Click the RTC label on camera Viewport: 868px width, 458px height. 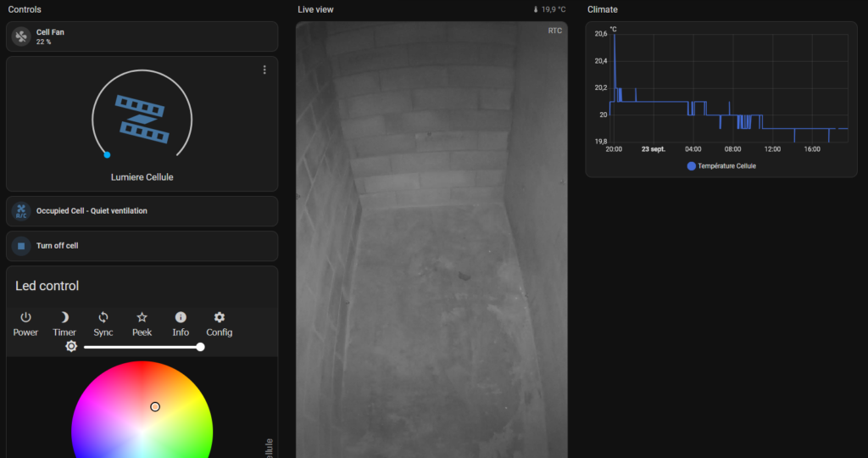click(x=554, y=31)
